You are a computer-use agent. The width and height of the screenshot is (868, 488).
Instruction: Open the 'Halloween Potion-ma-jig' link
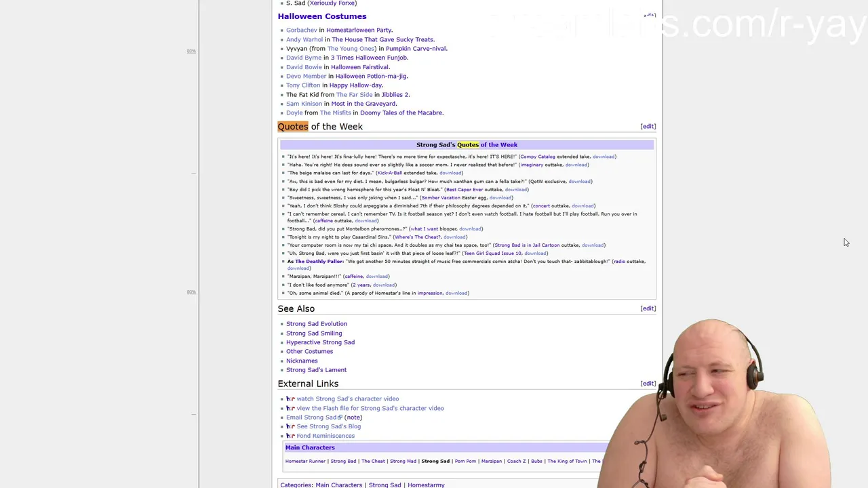tap(371, 77)
